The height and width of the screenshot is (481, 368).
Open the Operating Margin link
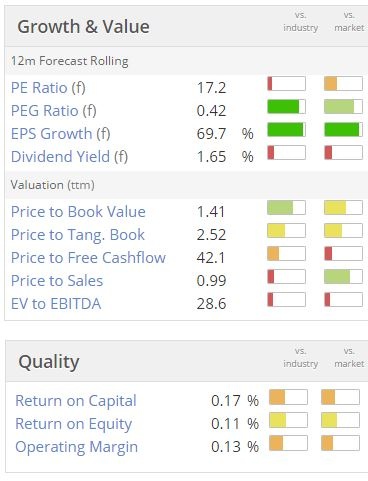coord(76,447)
